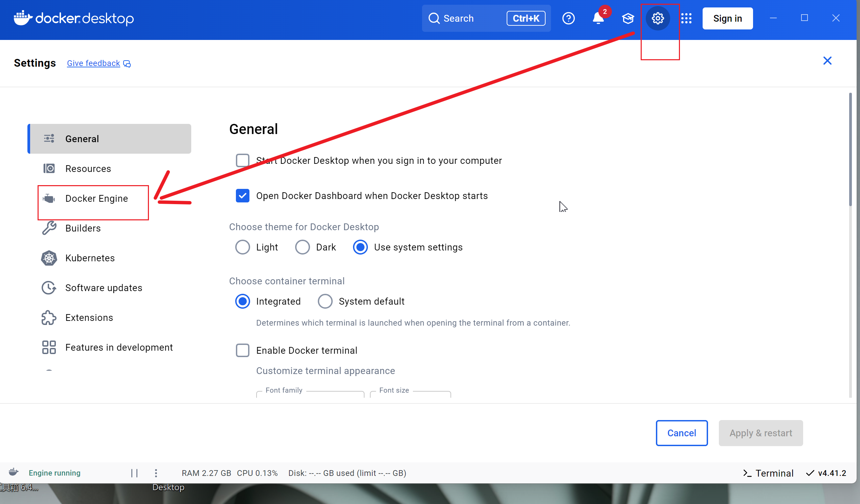This screenshot has height=504, width=860.
Task: Switch to the Kubernetes settings section
Action: [x=90, y=258]
